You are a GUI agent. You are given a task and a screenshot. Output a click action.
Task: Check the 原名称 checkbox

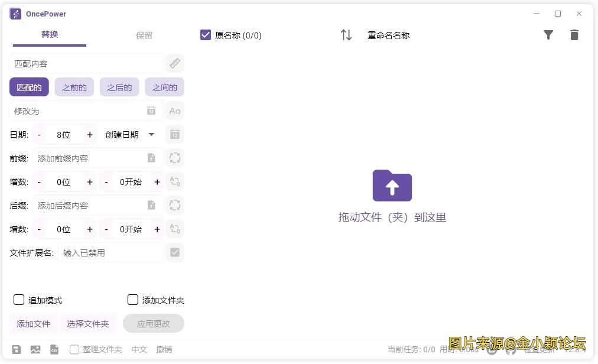coord(205,35)
